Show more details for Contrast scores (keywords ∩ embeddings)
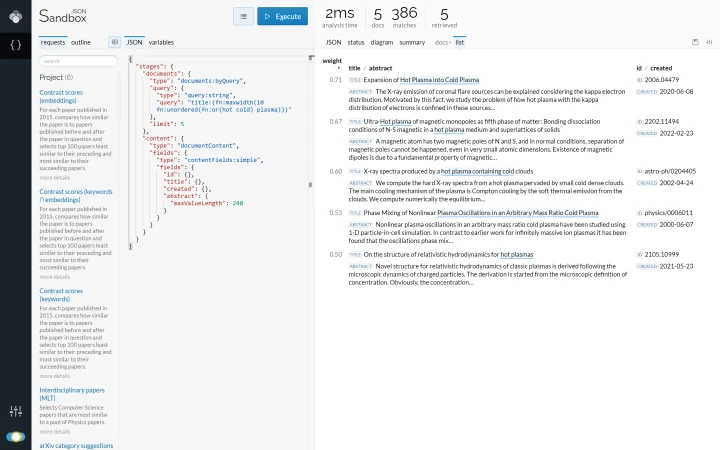 click(x=55, y=277)
